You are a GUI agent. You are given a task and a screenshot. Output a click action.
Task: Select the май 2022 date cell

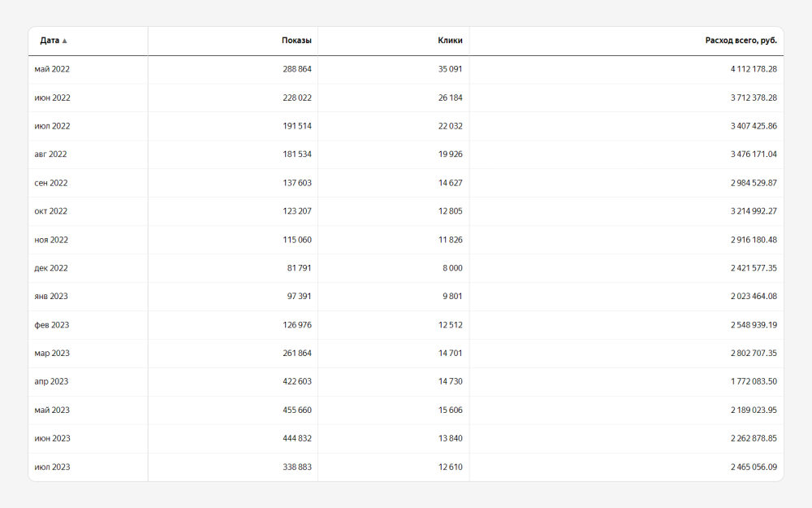[52, 69]
